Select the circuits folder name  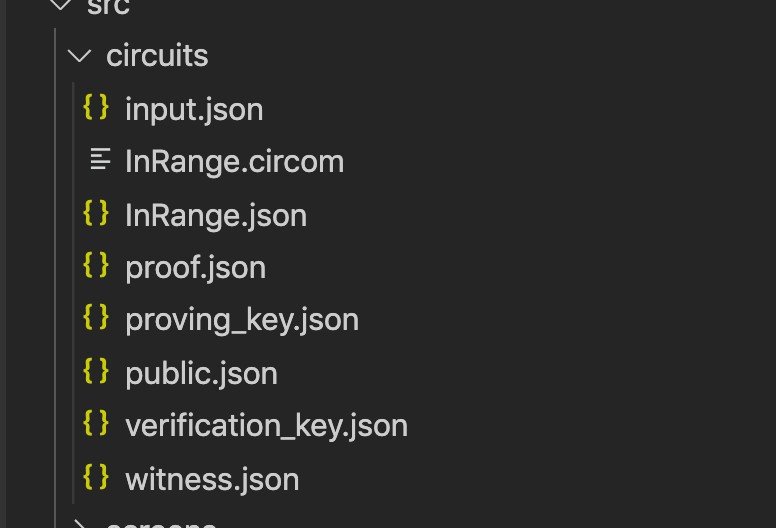click(157, 56)
